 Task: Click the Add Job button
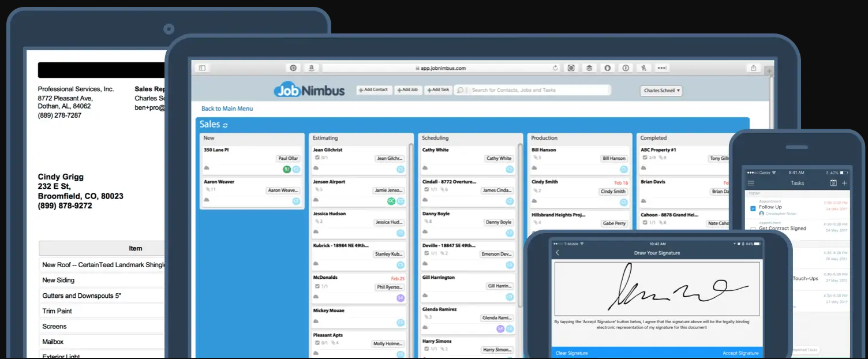(408, 90)
